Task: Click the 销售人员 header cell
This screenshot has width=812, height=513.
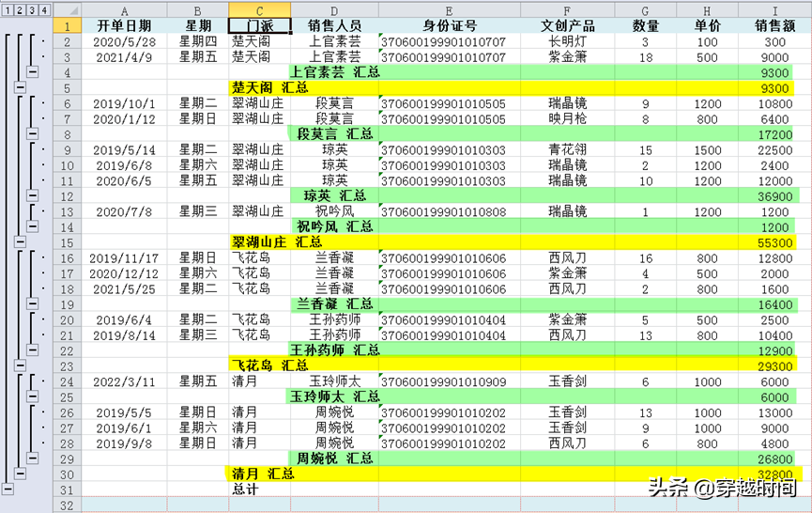Action: [334, 25]
